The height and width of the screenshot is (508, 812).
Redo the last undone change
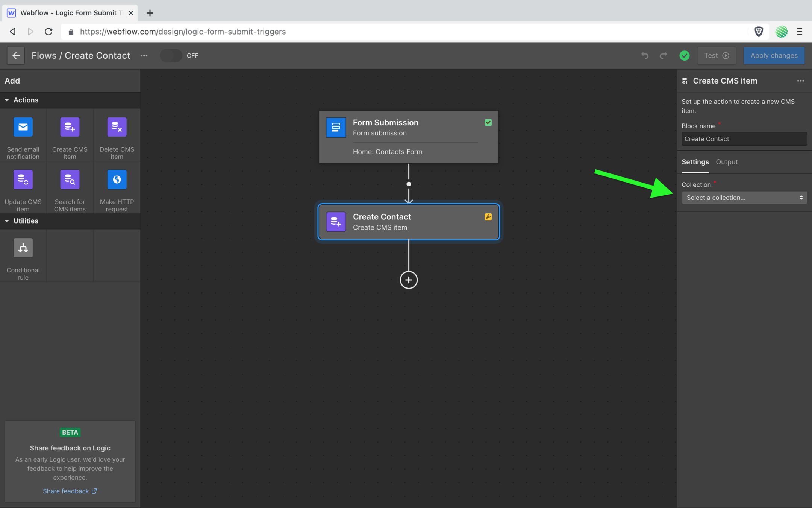click(664, 56)
